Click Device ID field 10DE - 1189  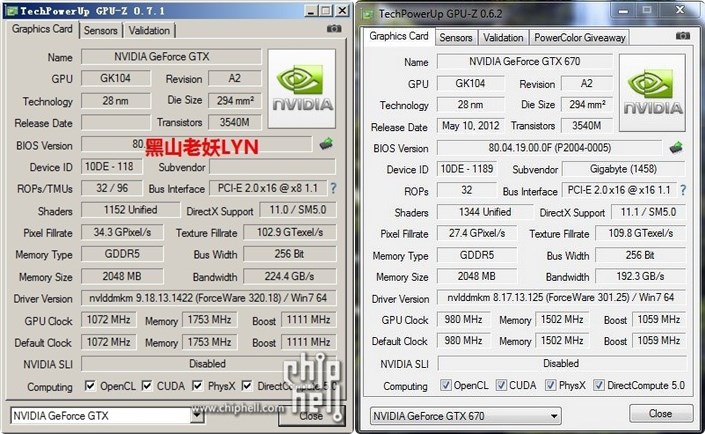pos(467,169)
